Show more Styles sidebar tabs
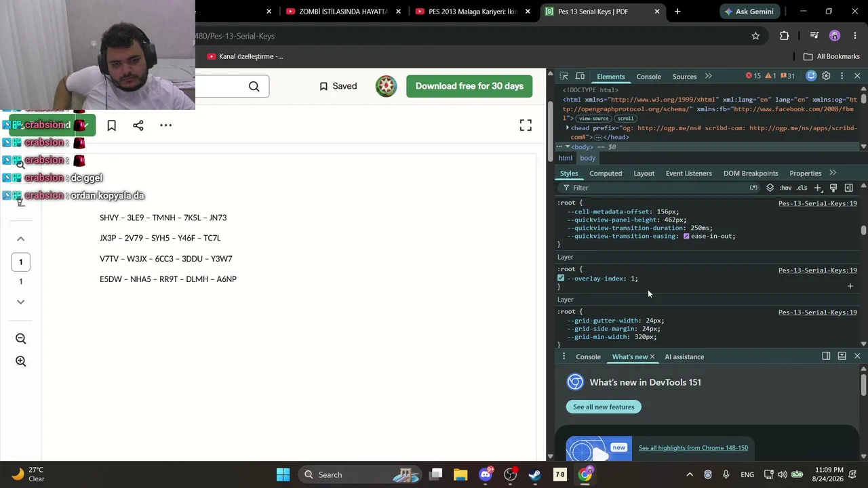The width and height of the screenshot is (868, 488). click(x=833, y=173)
